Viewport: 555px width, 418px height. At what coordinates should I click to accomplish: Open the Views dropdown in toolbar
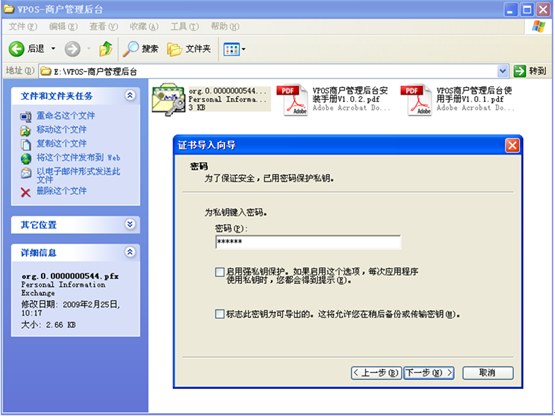[234, 49]
